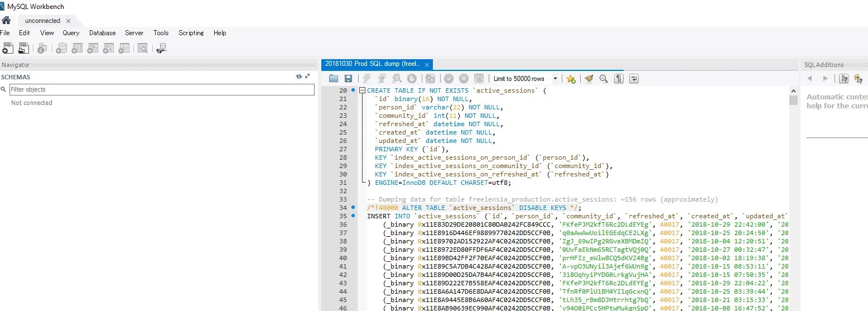This screenshot has height=311, width=868.
Task: Open the object inspector for selected item
Action: tap(42, 49)
